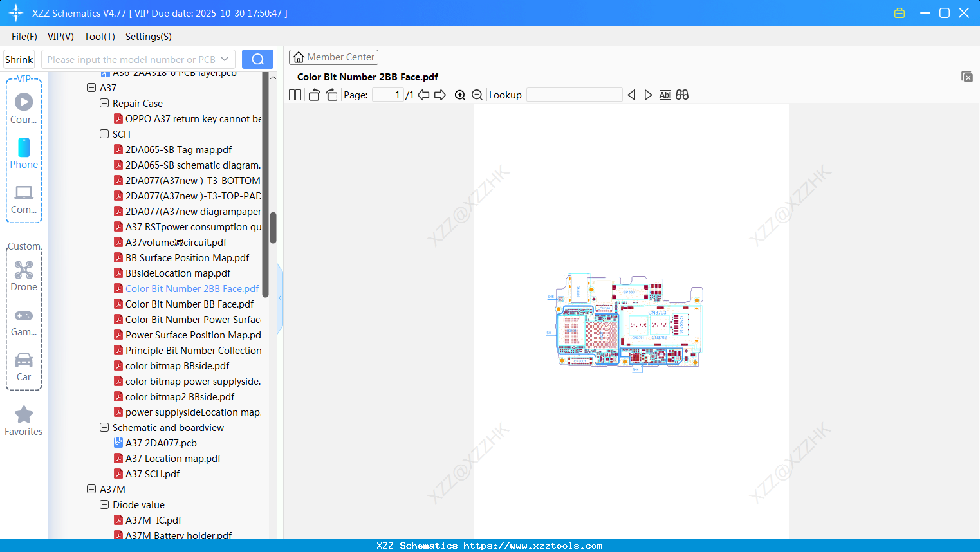Open the binoculars advanced search
The width and height of the screenshot is (980, 552).
coord(682,95)
